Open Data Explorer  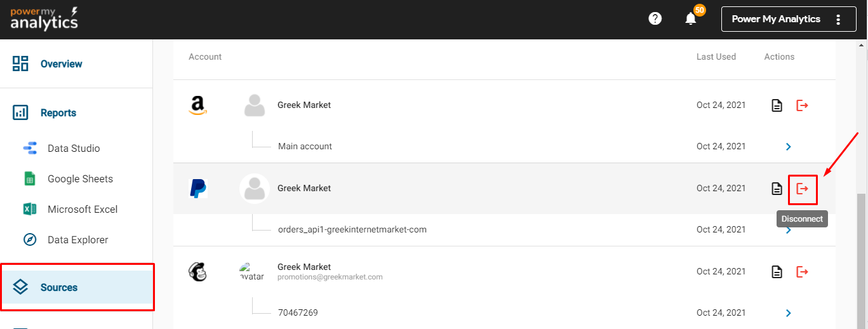[x=77, y=240]
